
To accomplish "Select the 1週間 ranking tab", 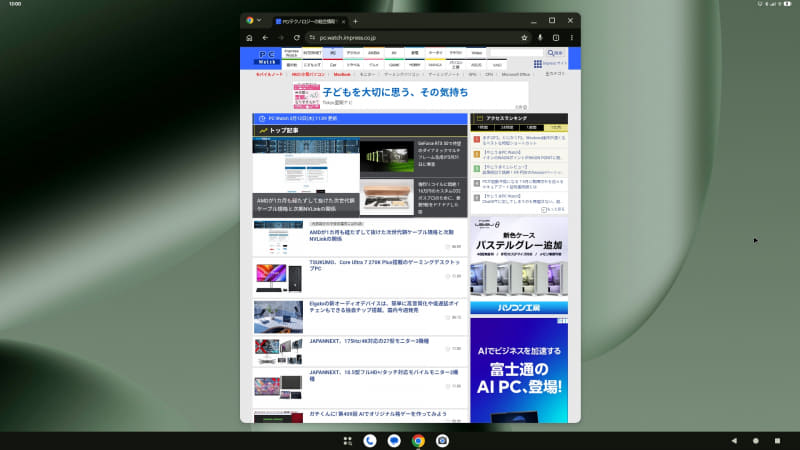I will (531, 128).
